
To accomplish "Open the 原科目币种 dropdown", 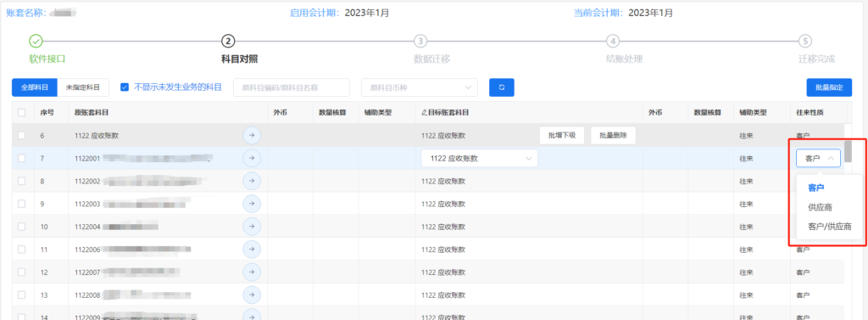I will tap(419, 87).
